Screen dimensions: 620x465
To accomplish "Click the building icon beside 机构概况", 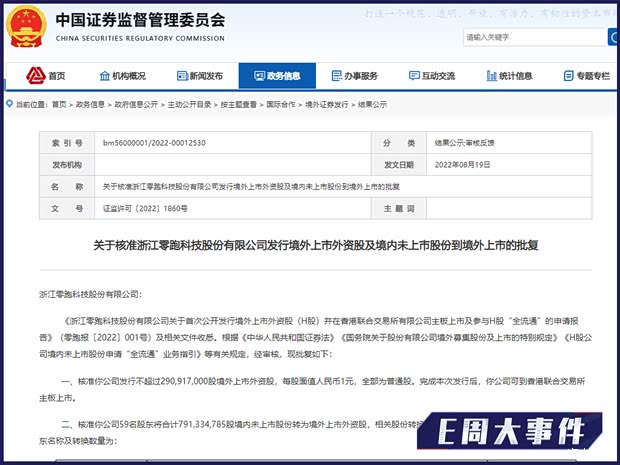I will pos(104,76).
